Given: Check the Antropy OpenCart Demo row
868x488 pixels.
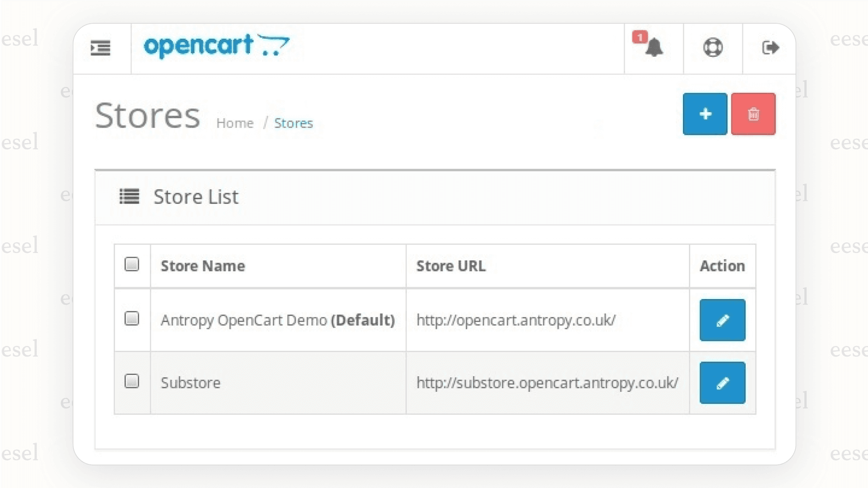Looking at the screenshot, I should coord(132,319).
